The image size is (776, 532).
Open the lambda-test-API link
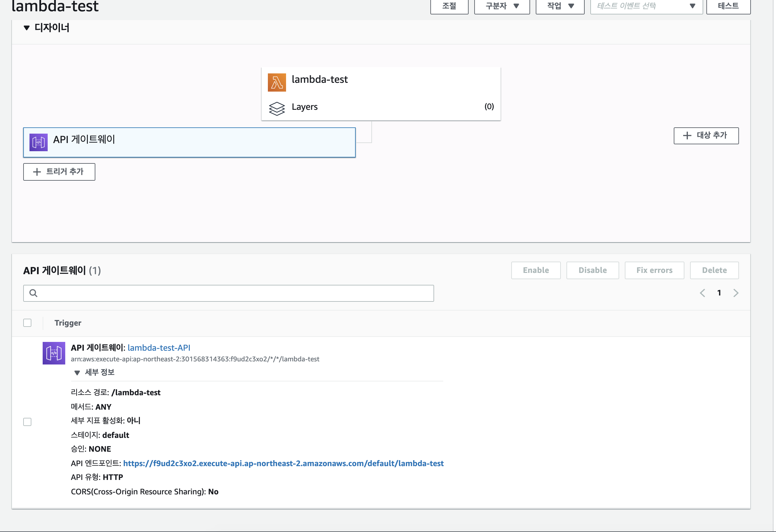pyautogui.click(x=159, y=348)
